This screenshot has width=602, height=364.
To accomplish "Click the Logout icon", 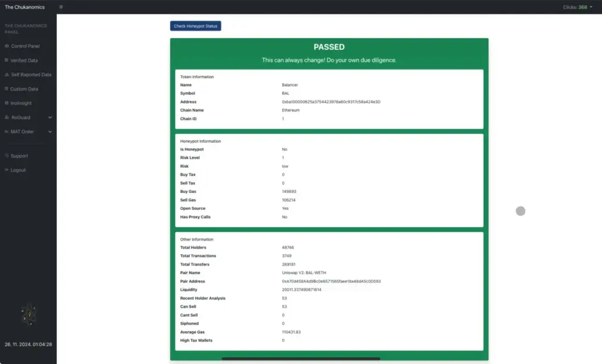I will tap(6, 170).
